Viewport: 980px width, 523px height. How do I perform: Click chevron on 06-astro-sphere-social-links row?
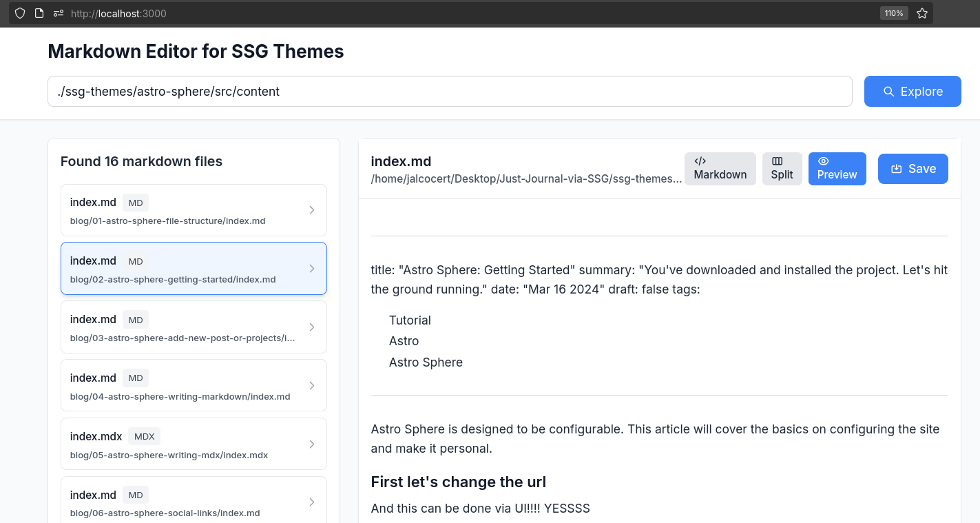click(x=312, y=502)
